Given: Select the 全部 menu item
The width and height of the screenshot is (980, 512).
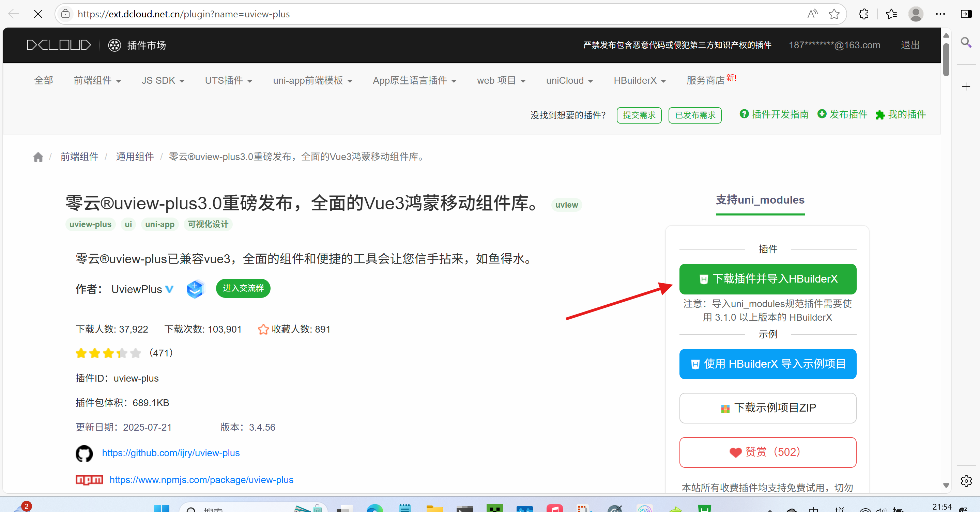Looking at the screenshot, I should [43, 80].
